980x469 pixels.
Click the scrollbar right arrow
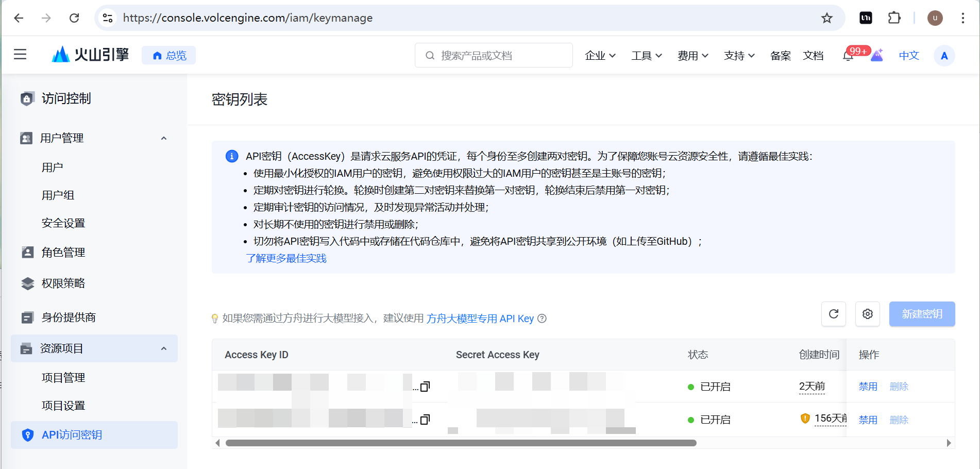949,443
